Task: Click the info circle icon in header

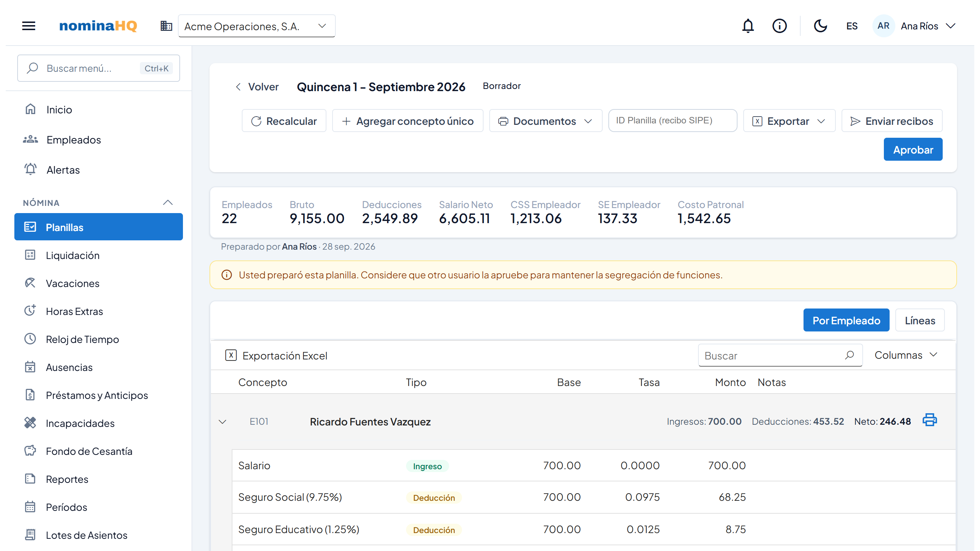Action: click(x=779, y=26)
